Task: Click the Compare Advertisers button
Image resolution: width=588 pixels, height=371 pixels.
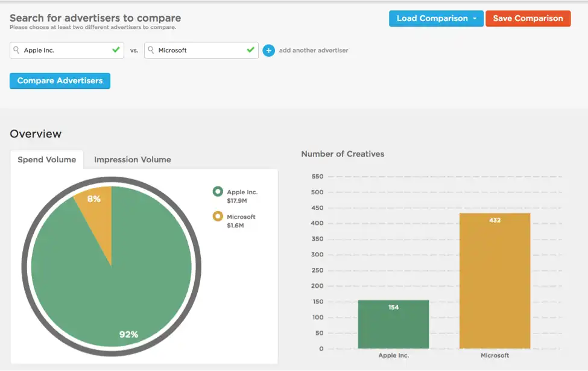Action: [60, 81]
